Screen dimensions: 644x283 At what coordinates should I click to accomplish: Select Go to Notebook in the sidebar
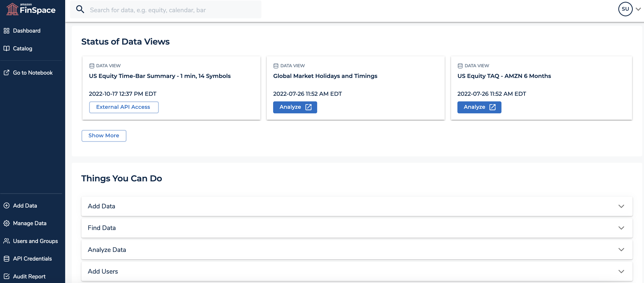(x=33, y=73)
